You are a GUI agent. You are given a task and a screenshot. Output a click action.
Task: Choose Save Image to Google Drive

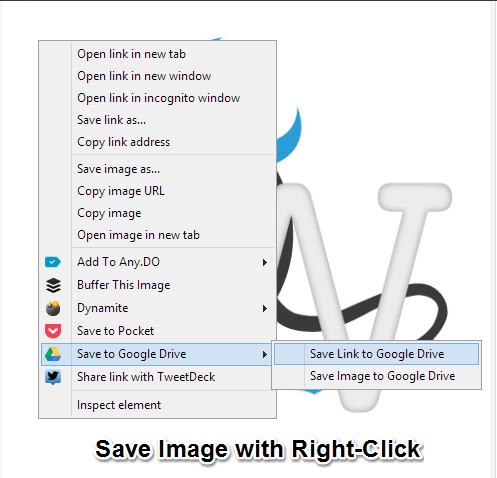coord(376,376)
